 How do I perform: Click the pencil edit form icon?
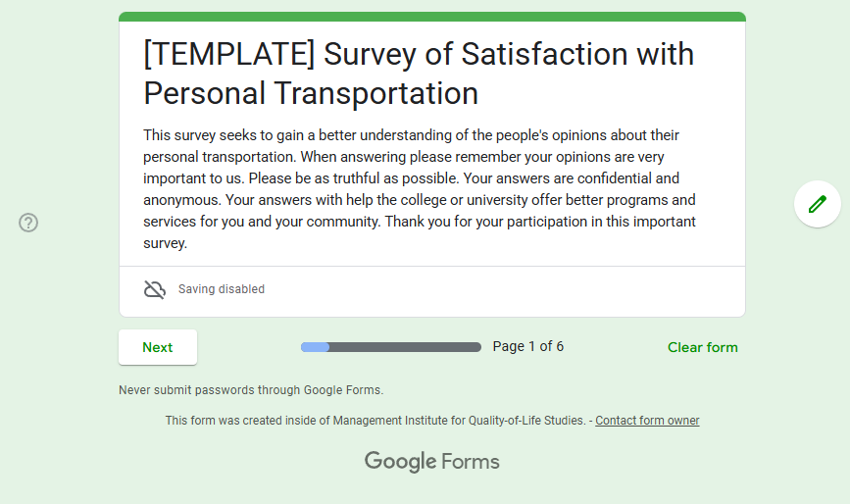[x=817, y=204]
